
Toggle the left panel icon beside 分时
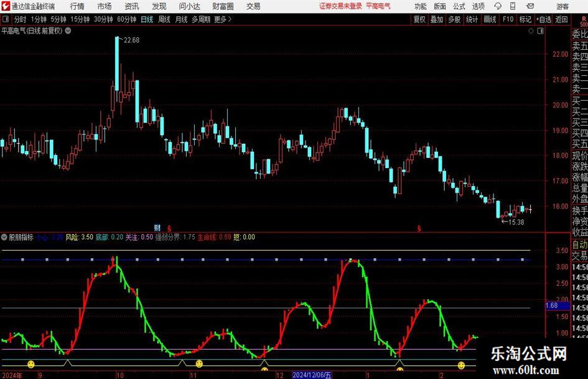[x=5, y=19]
